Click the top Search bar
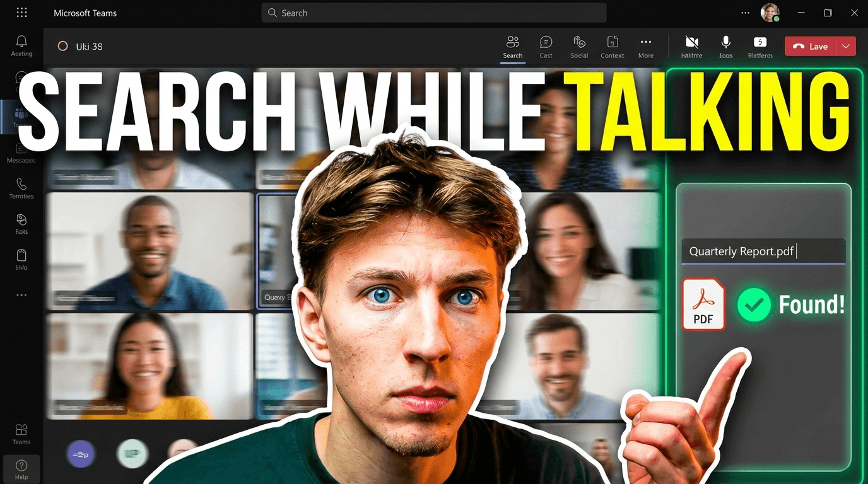Screen dimensions: 868x484 [x=434, y=13]
